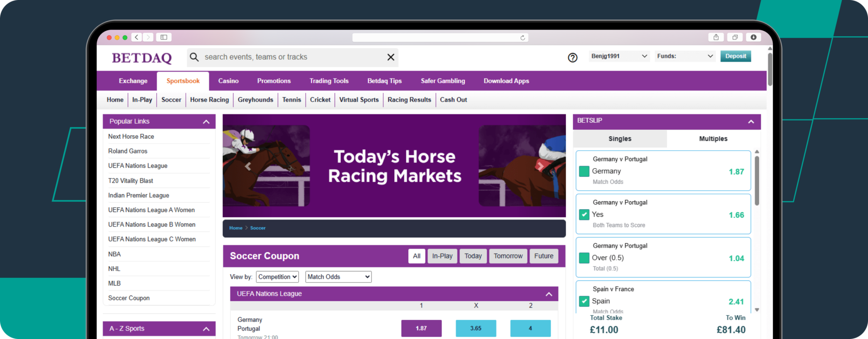The height and width of the screenshot is (339, 868).
Task: Switch betslip to Singles tab
Action: 620,139
